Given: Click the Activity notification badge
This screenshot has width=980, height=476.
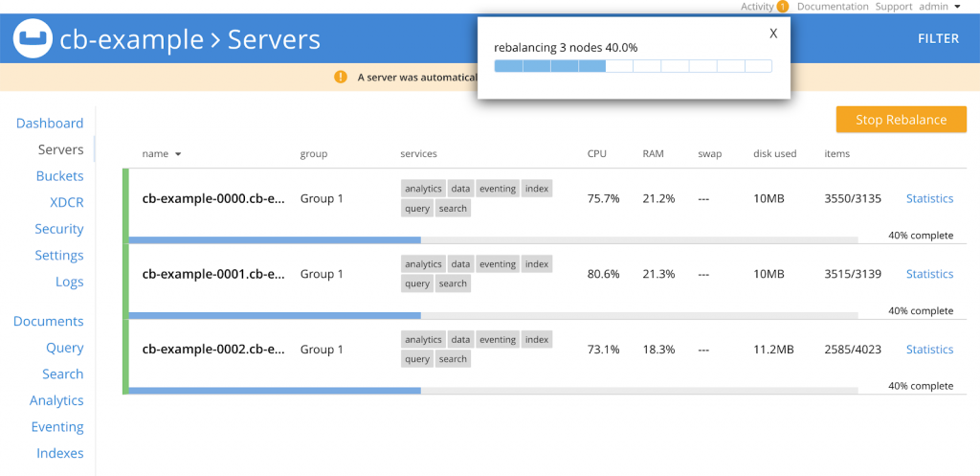Looking at the screenshot, I should click(783, 7).
